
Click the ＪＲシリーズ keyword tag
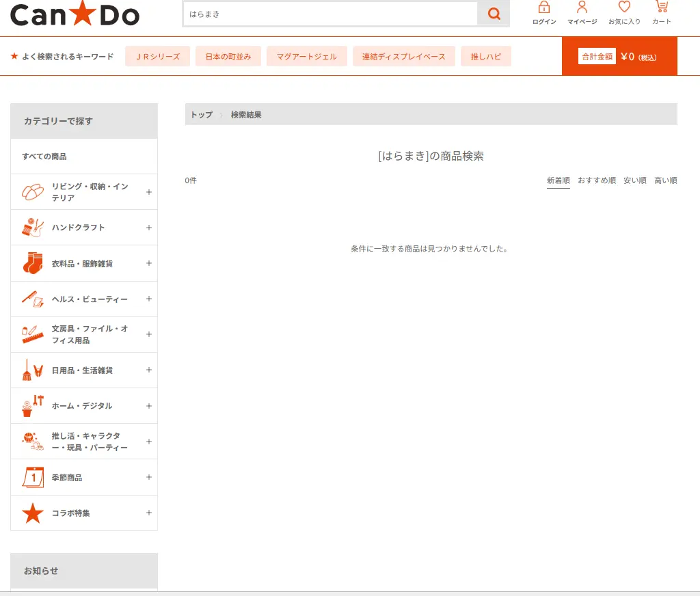[157, 56]
